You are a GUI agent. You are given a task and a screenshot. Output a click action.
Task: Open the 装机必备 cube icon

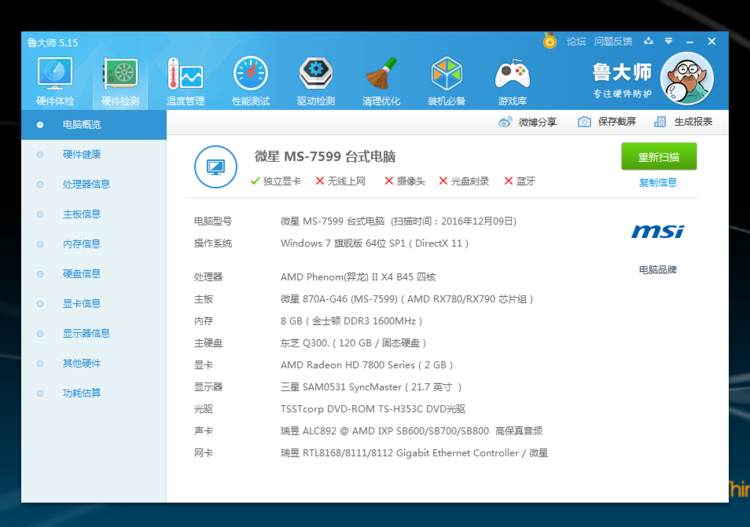(x=446, y=76)
